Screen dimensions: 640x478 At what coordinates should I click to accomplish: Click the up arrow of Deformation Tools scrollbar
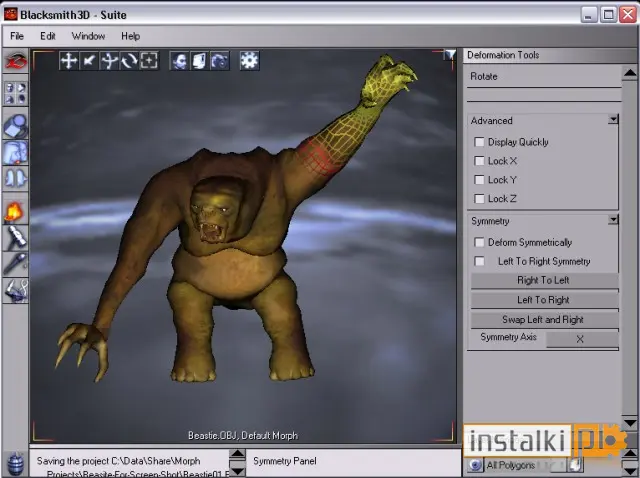(630, 73)
